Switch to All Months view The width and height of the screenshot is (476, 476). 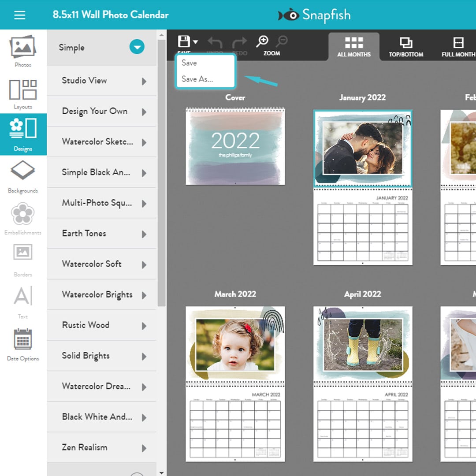[x=354, y=46]
